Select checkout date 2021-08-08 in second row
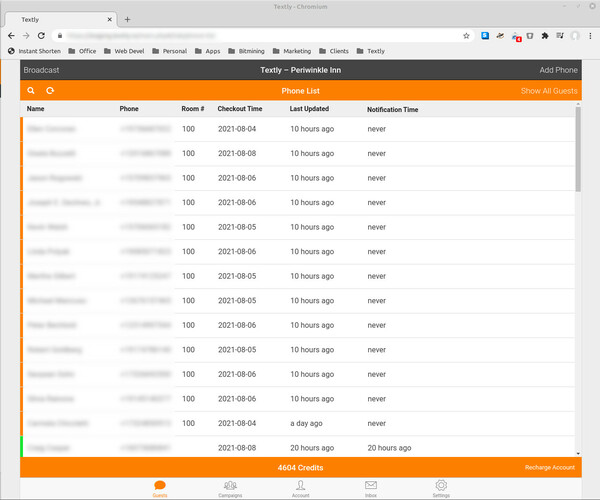This screenshot has width=600, height=500. click(x=237, y=153)
